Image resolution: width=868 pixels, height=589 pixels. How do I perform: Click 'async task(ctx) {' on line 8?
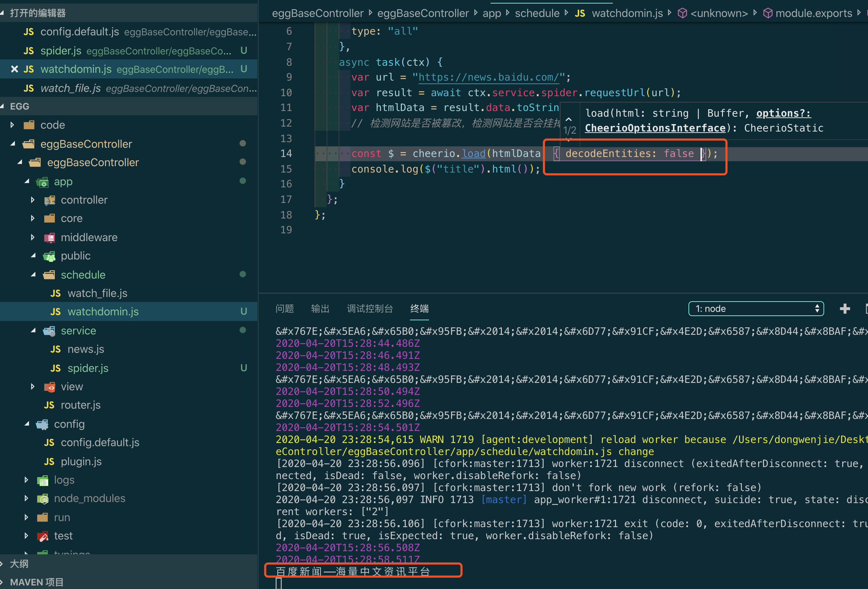pos(391,63)
